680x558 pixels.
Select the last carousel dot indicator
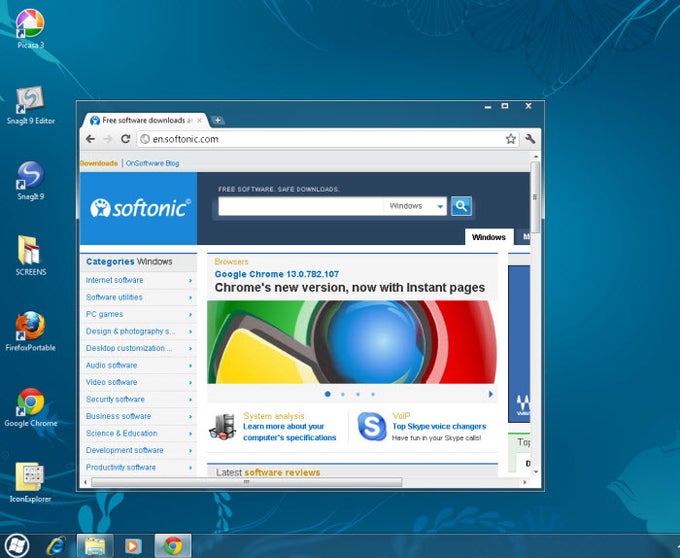373,394
